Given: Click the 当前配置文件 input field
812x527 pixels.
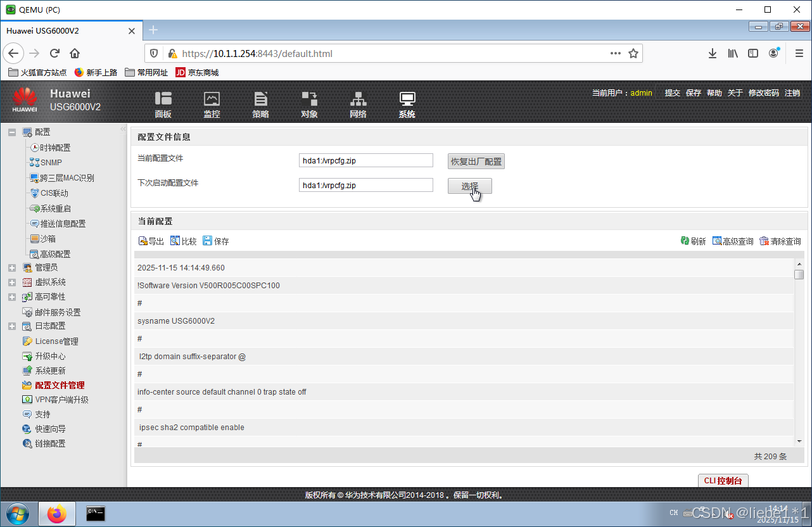Looking at the screenshot, I should click(366, 160).
